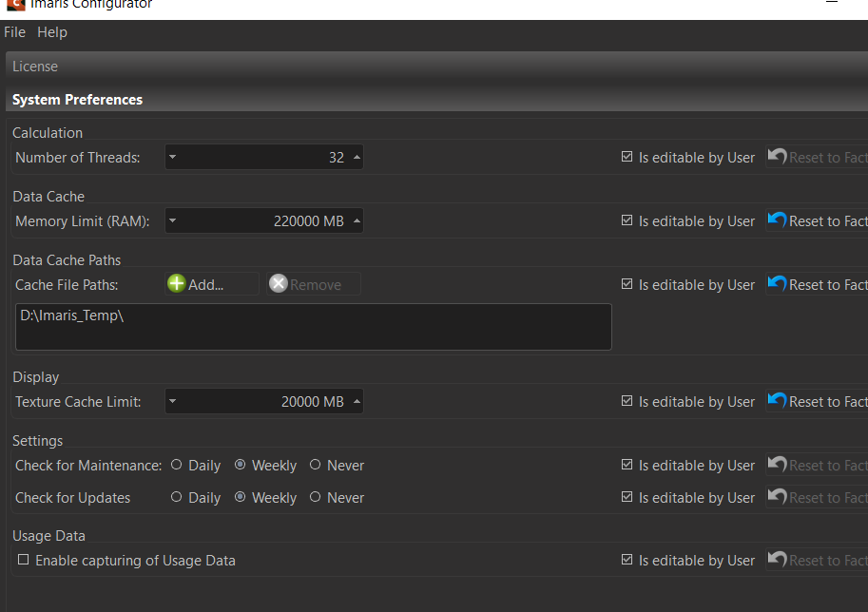Select the D:\Imaris_Temp\ cache path entry
Image resolution: width=868 pixels, height=612 pixels.
click(72, 316)
